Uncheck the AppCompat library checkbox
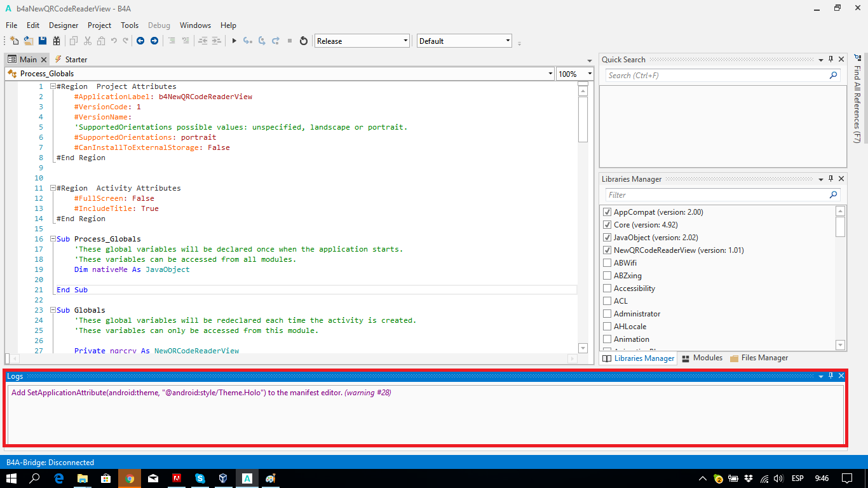Image resolution: width=868 pixels, height=488 pixels. pos(607,212)
